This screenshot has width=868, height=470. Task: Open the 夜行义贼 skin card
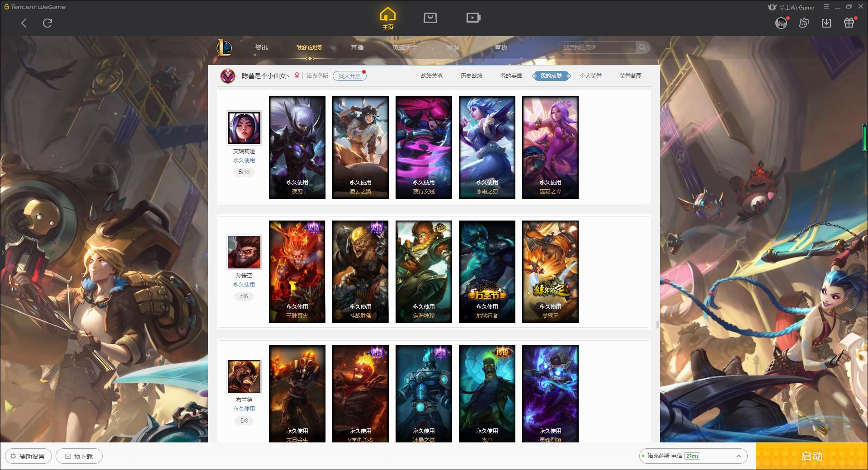point(424,147)
